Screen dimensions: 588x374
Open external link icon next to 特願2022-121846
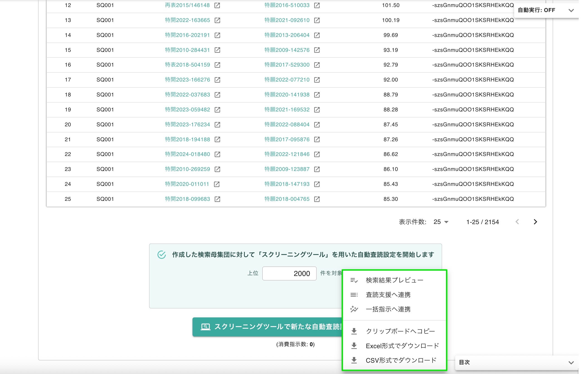tap(317, 154)
